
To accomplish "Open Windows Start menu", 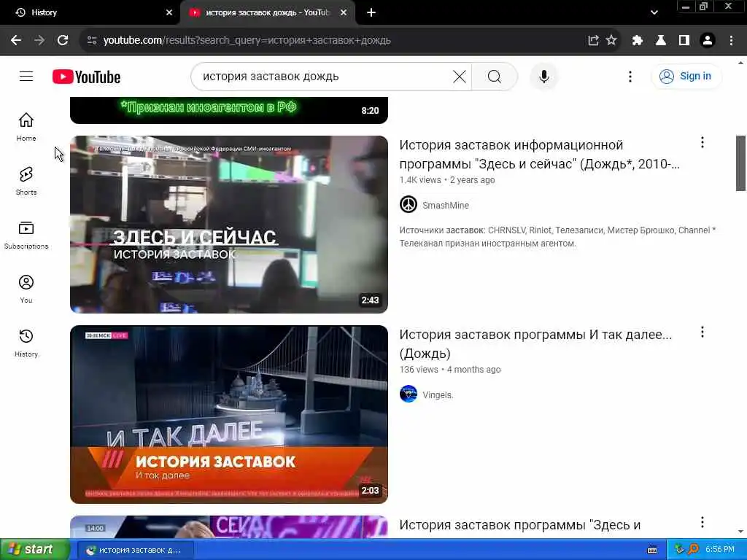I will (34, 550).
